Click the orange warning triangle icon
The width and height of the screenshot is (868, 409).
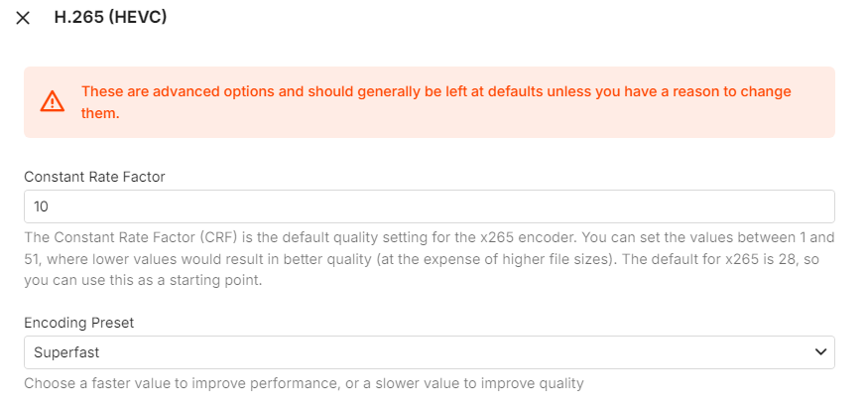pos(52,101)
